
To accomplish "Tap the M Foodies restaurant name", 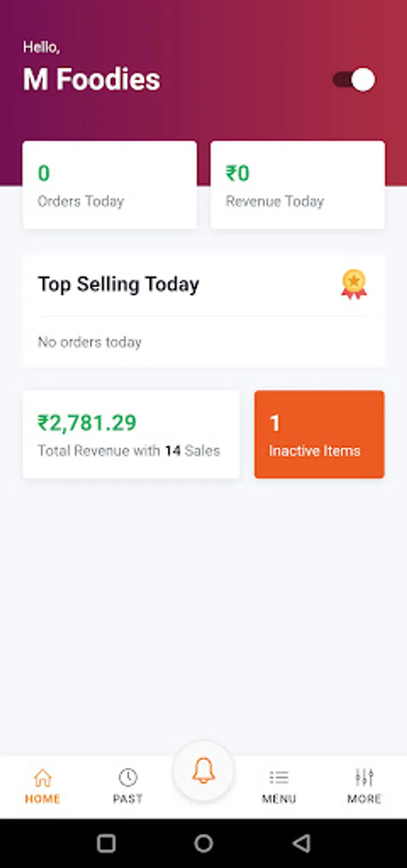I will [x=92, y=80].
